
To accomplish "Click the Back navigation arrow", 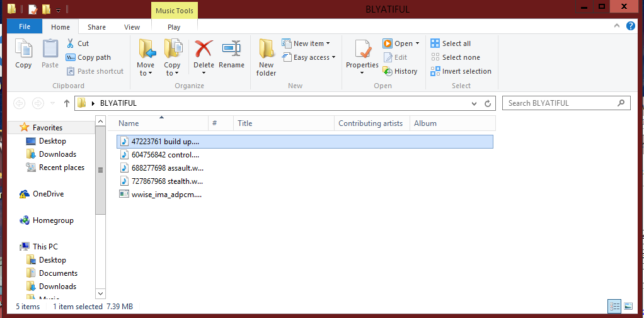I will click(x=20, y=103).
